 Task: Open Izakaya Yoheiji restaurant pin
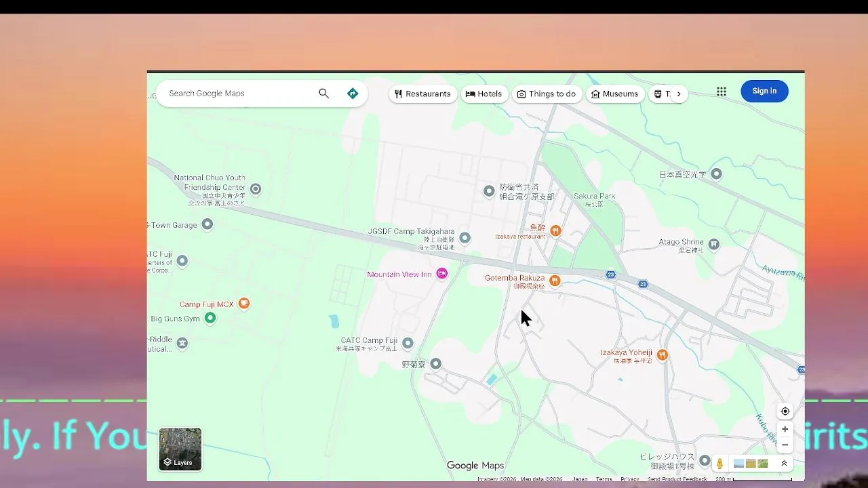click(663, 355)
